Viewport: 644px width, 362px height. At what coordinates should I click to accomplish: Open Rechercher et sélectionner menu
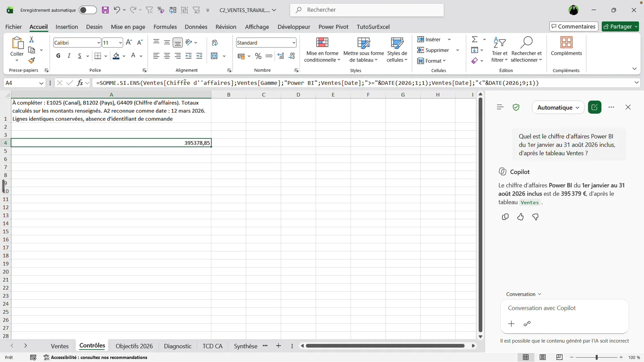tap(526, 50)
